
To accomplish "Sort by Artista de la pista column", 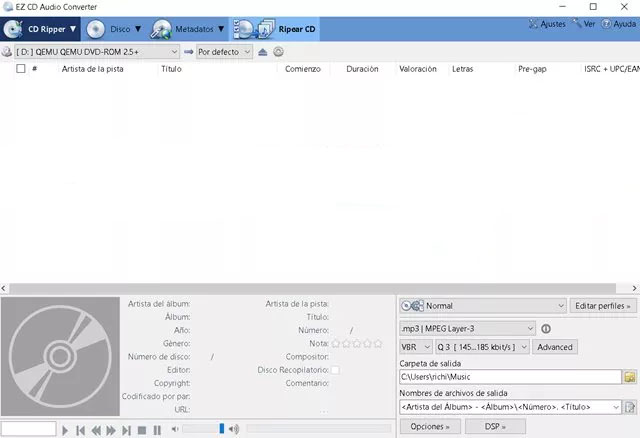I will (x=93, y=69).
